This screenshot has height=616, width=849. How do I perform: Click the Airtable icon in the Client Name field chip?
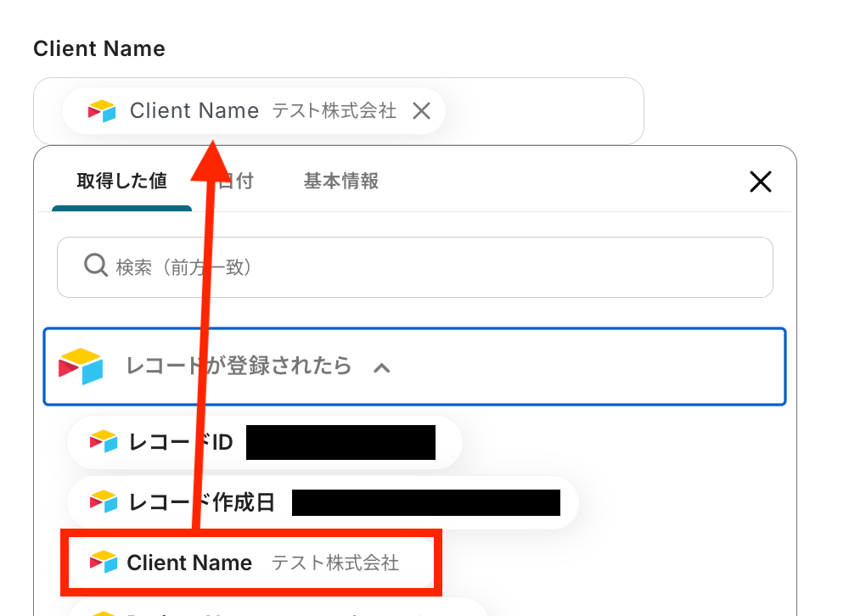(102, 111)
